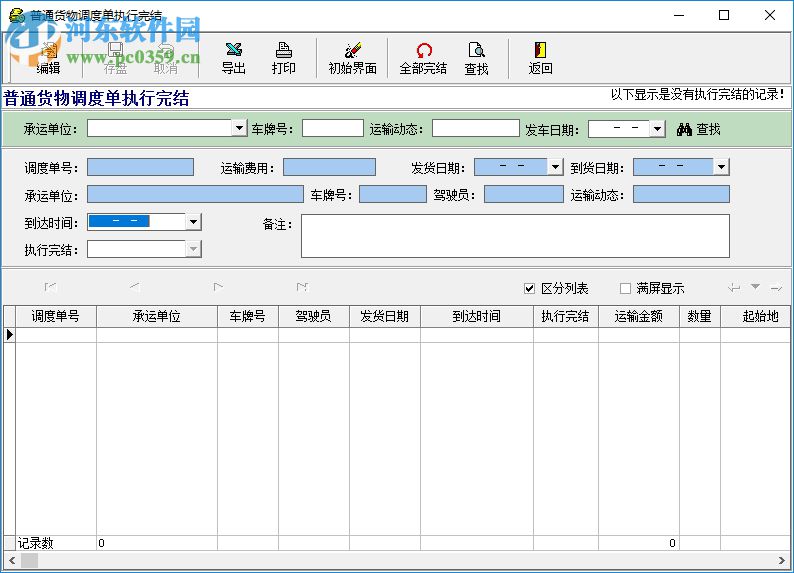Uncheck the 区分列表 checkbox

(x=529, y=289)
